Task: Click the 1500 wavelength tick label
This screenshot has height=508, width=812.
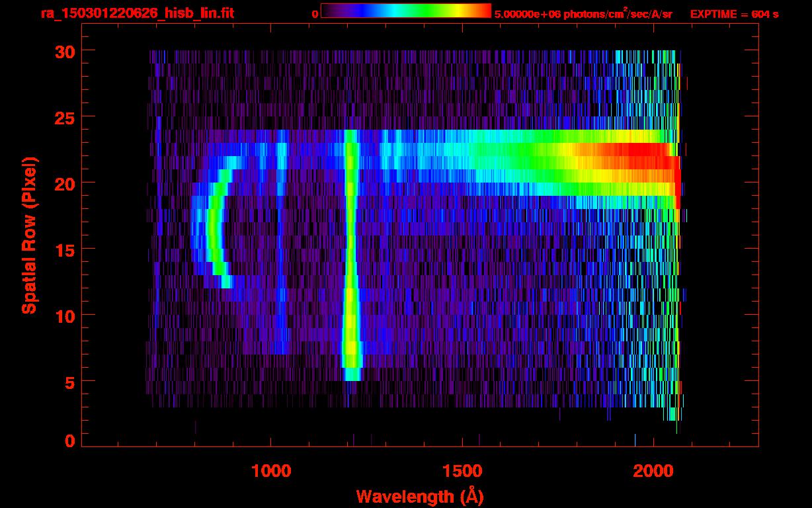Action: 462,471
